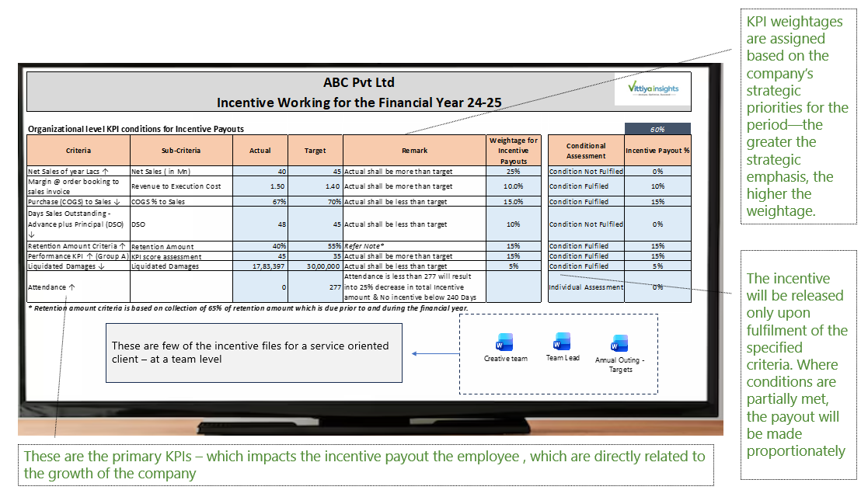The image size is (868, 490).
Task: Open the Annual Outing - Targets document icon
Action: tap(619, 344)
